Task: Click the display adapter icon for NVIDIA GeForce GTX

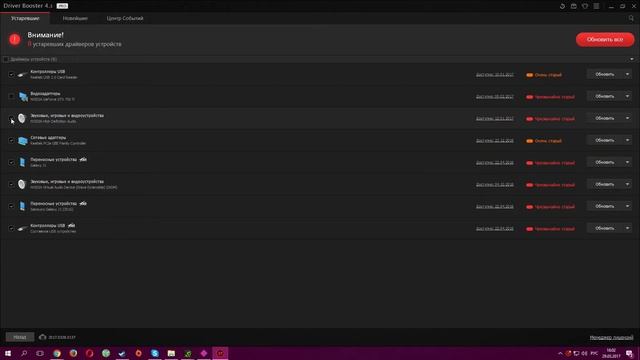Action: 23,96
